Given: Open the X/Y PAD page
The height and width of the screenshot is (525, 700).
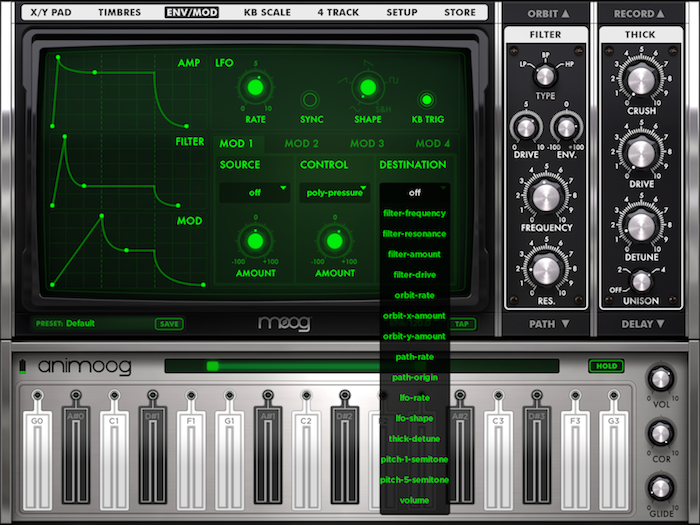Looking at the screenshot, I should coord(51,12).
